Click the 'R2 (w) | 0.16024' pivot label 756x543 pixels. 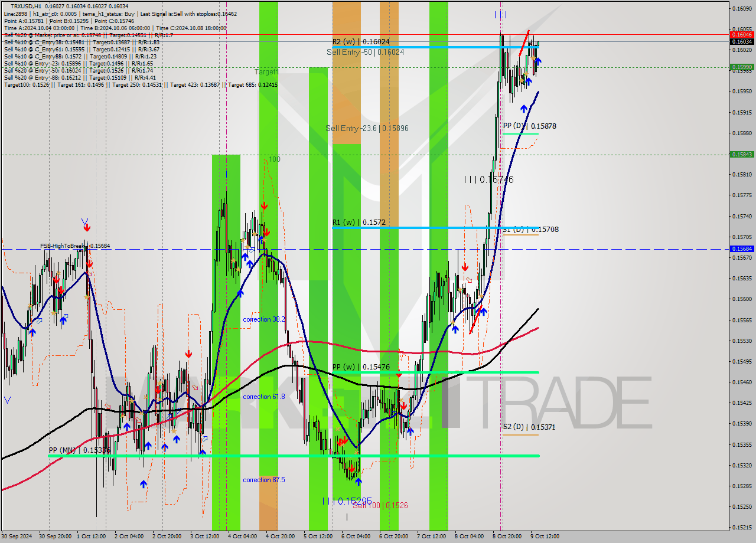[360, 42]
